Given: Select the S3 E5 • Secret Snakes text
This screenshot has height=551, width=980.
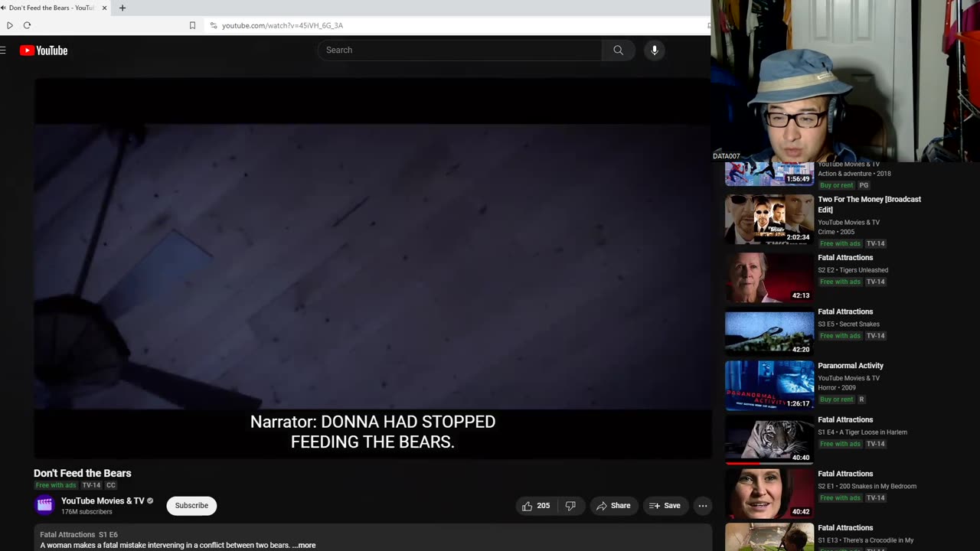Looking at the screenshot, I should point(848,324).
